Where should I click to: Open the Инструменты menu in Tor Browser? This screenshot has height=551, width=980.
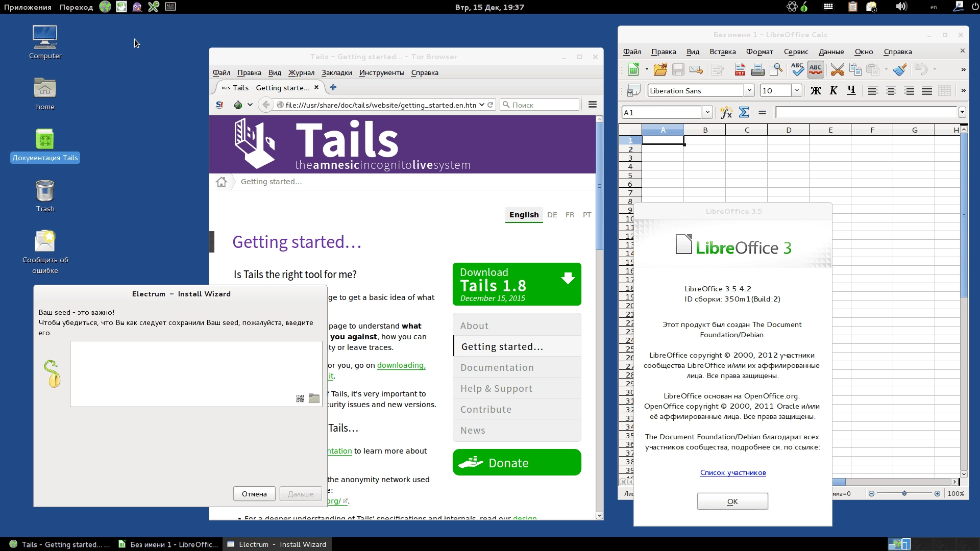point(381,72)
